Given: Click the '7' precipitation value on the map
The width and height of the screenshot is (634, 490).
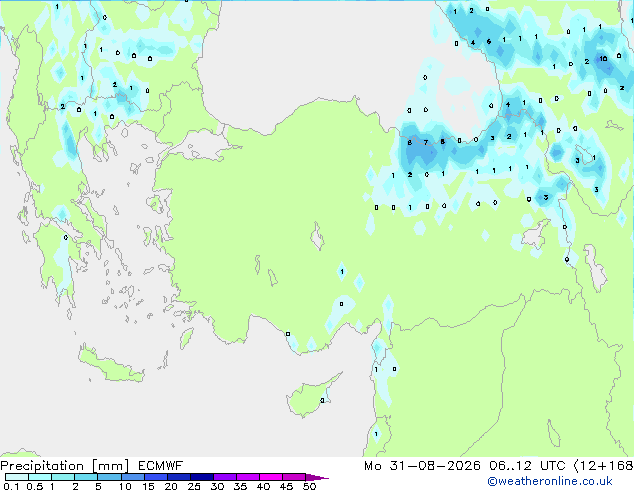Looking at the screenshot, I should click(426, 142).
